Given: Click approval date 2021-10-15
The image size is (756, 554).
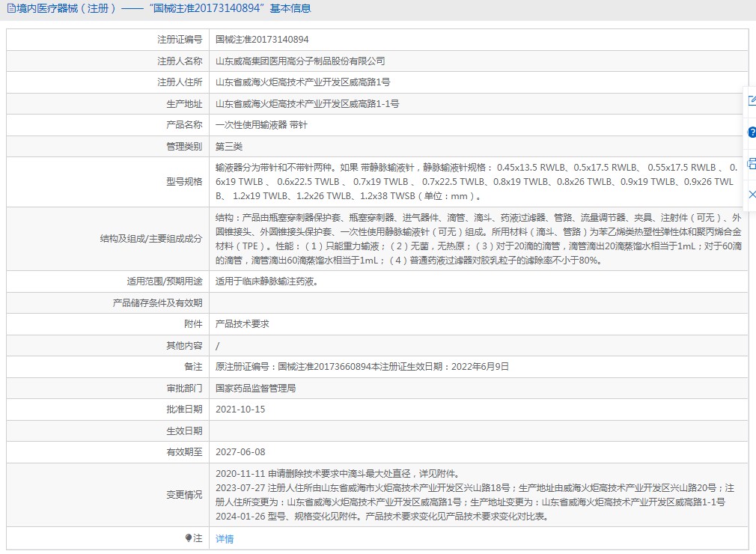Looking at the screenshot, I should [240, 410].
